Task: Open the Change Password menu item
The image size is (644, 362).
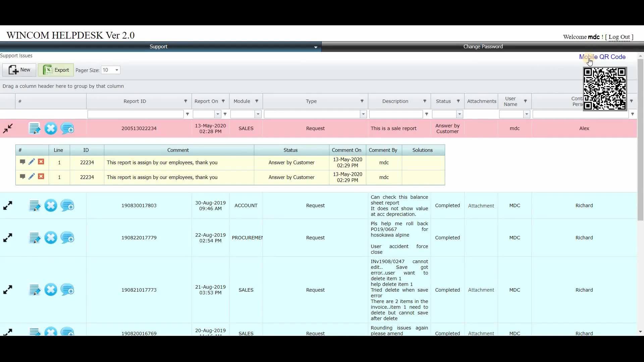Action: click(x=483, y=47)
